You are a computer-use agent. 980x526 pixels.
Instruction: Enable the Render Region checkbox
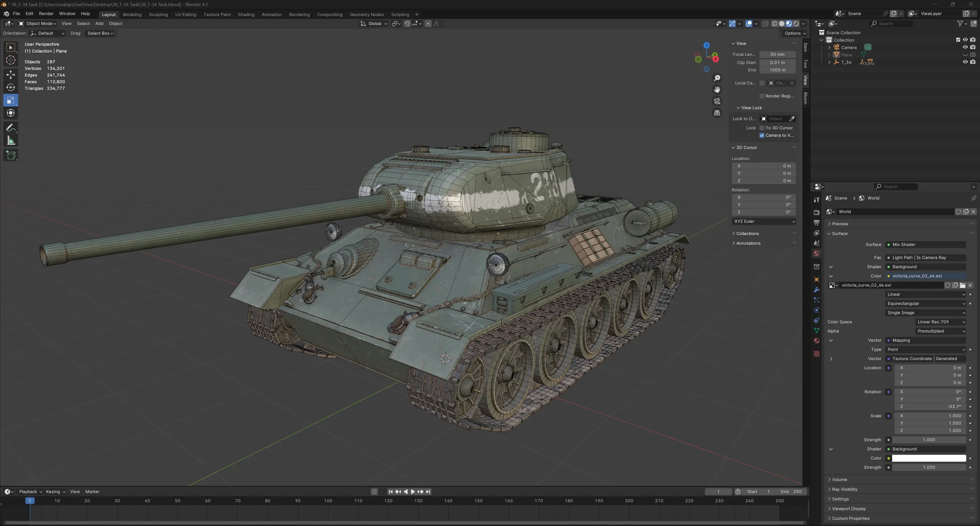762,96
